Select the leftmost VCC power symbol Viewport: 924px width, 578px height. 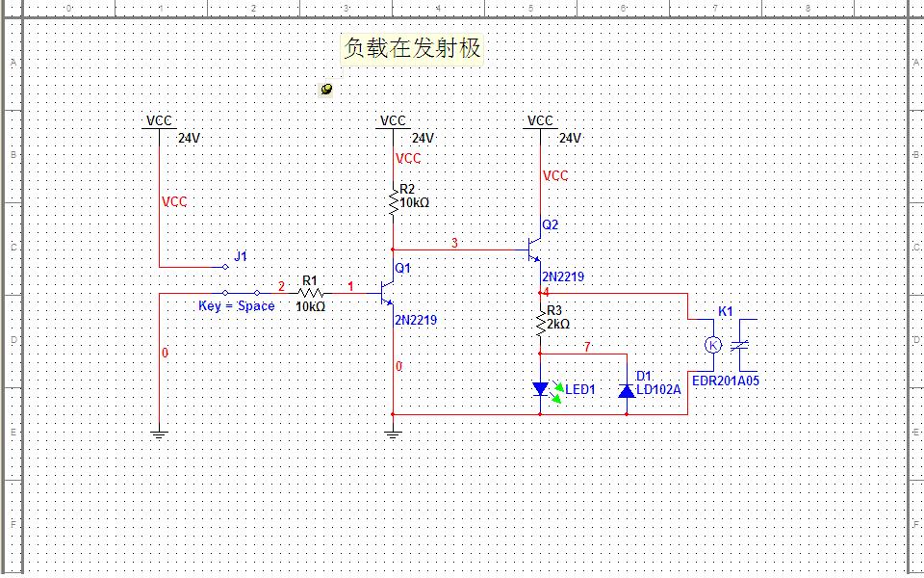point(159,122)
